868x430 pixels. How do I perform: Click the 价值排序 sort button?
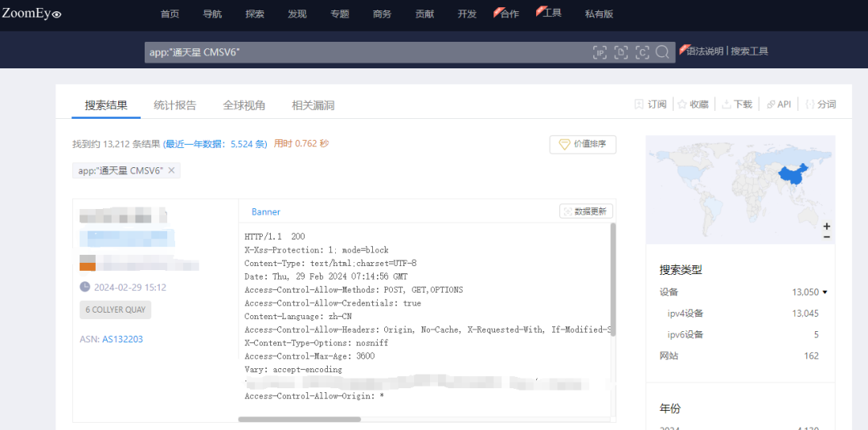tap(583, 145)
